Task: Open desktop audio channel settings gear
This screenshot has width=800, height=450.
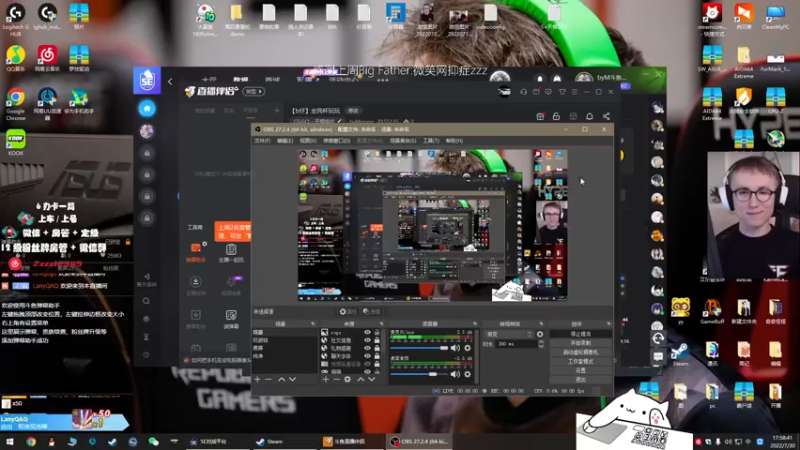Action: (467, 374)
